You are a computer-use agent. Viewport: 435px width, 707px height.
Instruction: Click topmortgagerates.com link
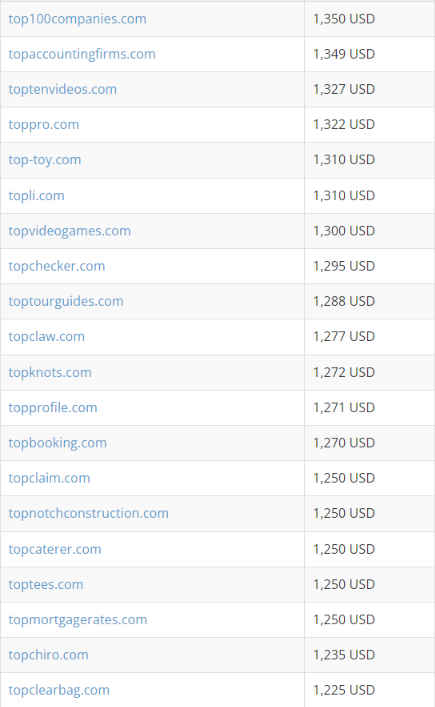pyautogui.click(x=78, y=619)
